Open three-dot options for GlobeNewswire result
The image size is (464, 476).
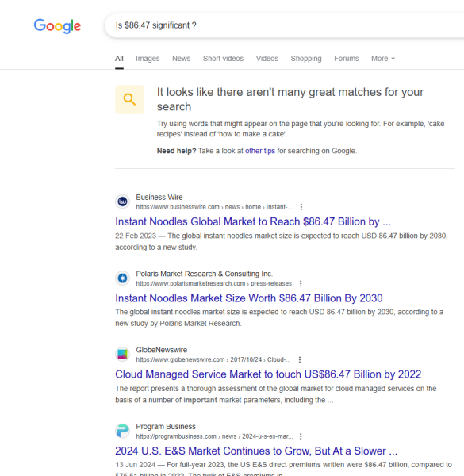[300, 359]
